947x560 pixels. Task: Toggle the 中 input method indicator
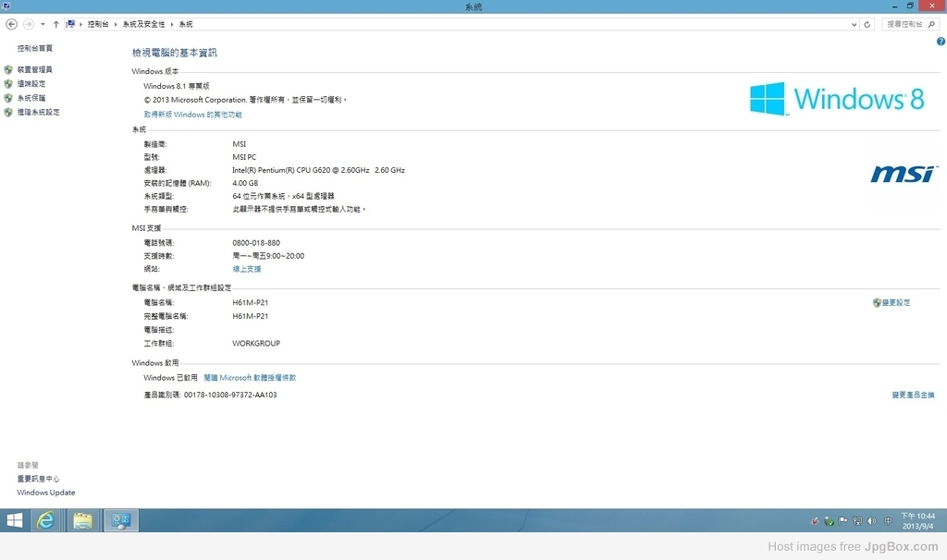tap(888, 520)
